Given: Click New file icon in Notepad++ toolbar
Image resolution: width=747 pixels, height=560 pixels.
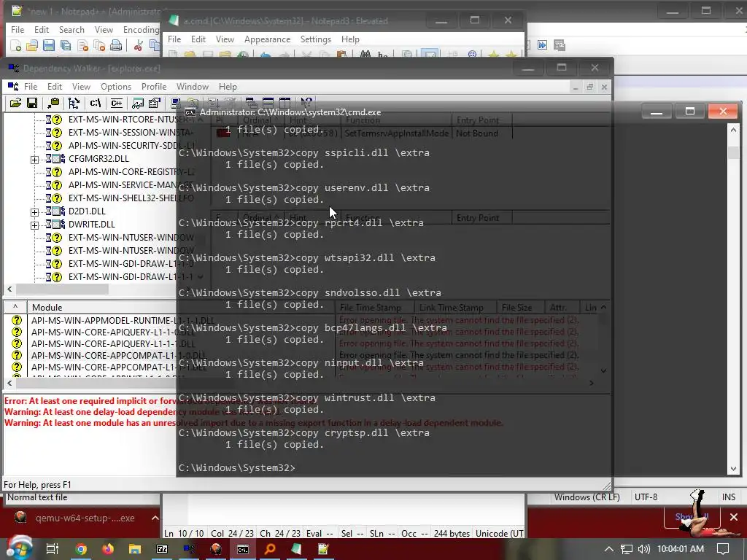Looking at the screenshot, I should (16, 46).
